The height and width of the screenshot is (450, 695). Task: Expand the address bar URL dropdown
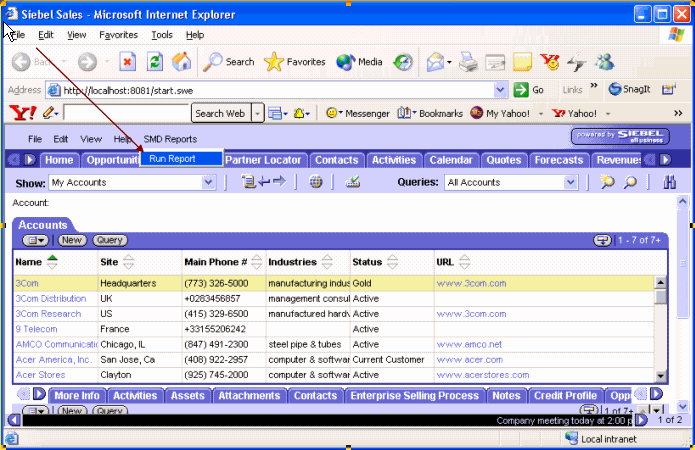[501, 89]
